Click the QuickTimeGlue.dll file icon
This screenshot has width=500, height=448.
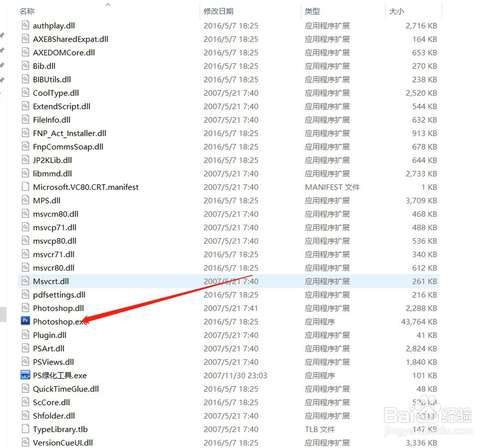[x=25, y=388]
